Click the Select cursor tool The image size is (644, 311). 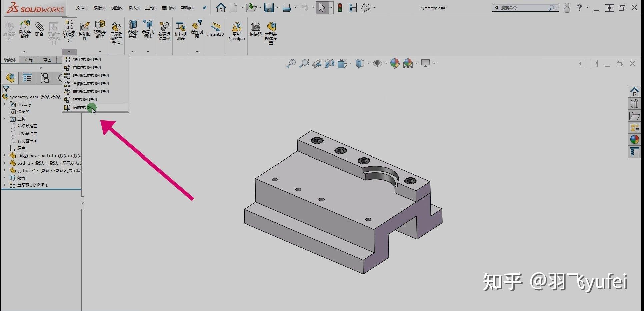[322, 8]
